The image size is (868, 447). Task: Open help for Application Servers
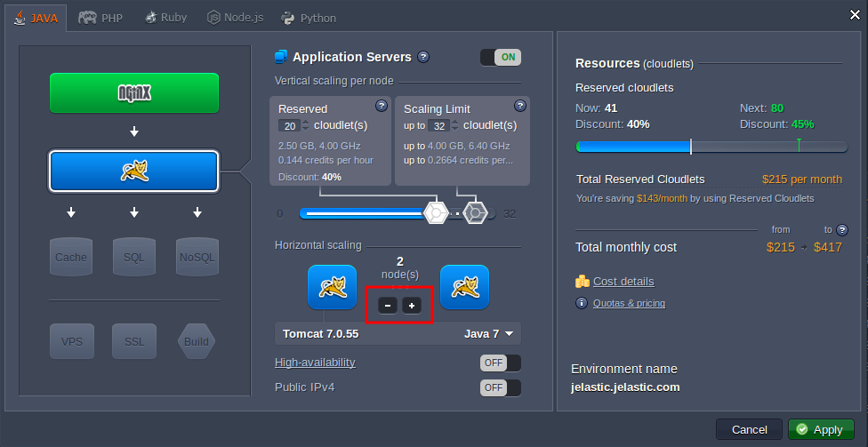[423, 57]
